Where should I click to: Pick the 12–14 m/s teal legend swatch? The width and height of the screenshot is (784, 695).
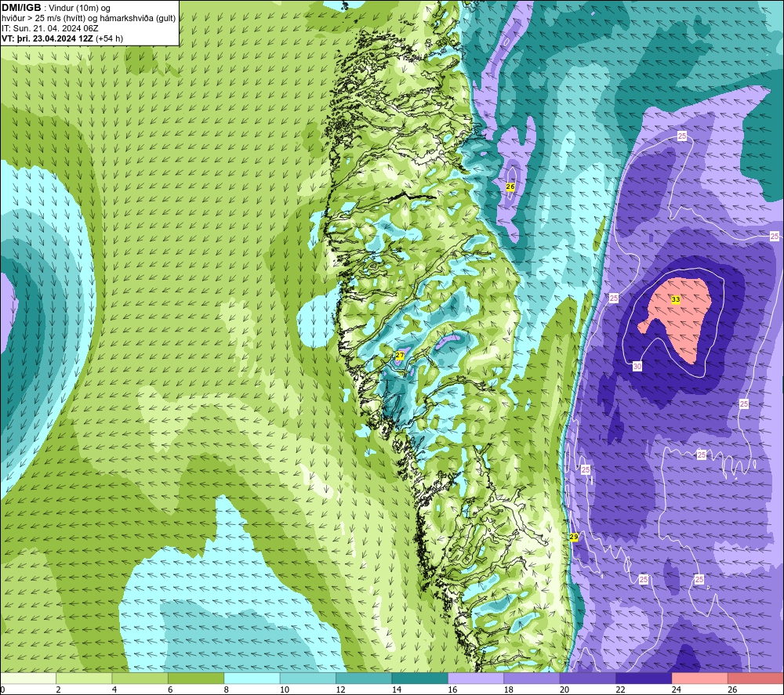pyautogui.click(x=364, y=678)
